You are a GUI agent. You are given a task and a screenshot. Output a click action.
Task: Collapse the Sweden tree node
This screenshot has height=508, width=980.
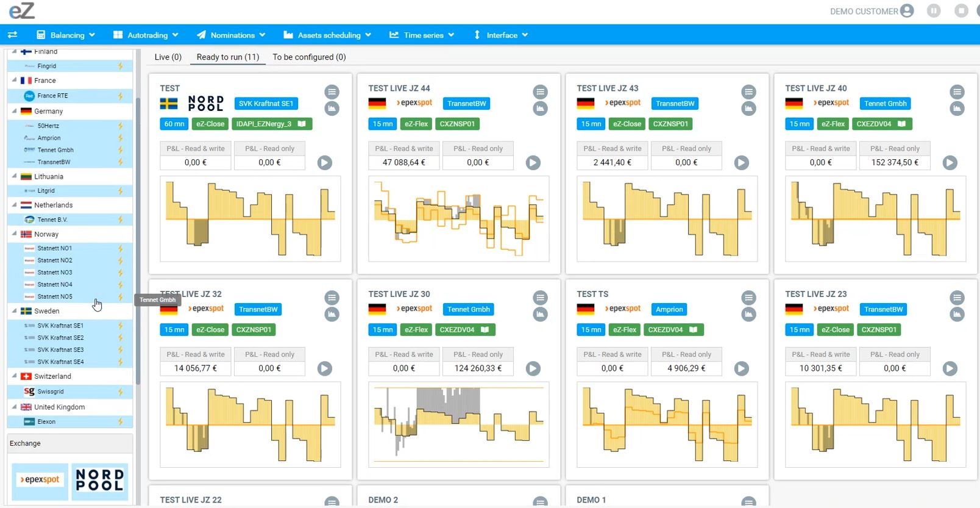pyautogui.click(x=14, y=310)
